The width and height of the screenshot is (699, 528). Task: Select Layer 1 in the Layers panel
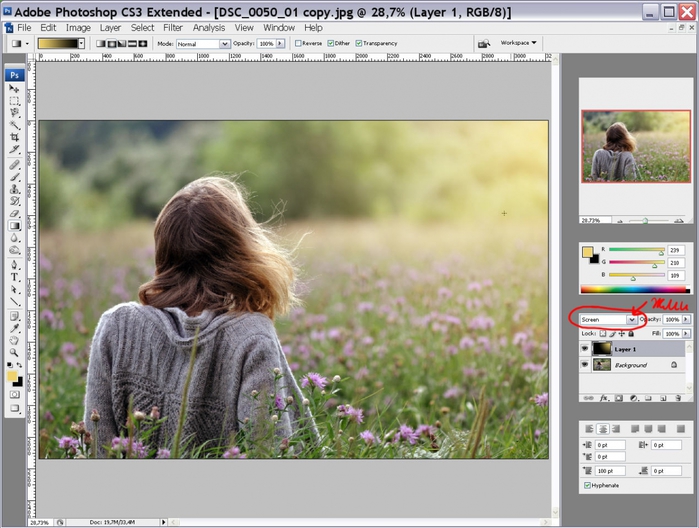[x=627, y=349]
